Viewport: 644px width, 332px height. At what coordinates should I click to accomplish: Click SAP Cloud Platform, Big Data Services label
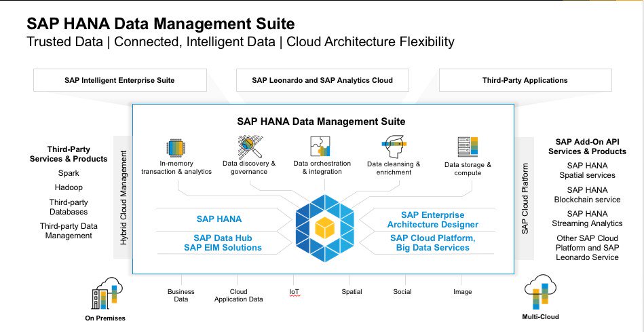coord(433,243)
